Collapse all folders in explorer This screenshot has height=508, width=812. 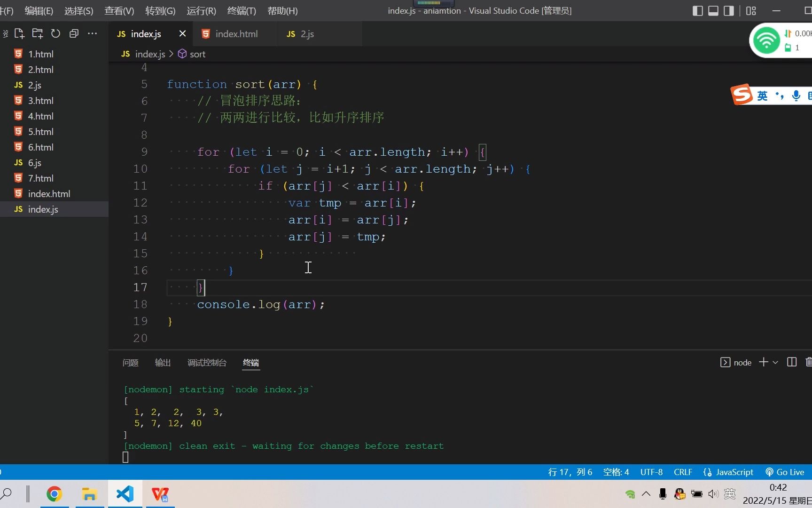click(74, 33)
